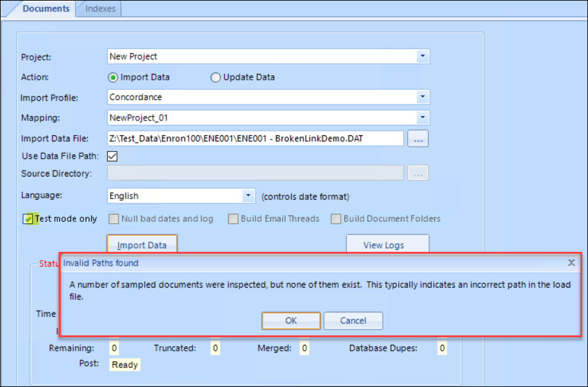Open the Mapping dropdown showing NewProject_01
Viewport: 588px width, 387px height.
click(422, 117)
